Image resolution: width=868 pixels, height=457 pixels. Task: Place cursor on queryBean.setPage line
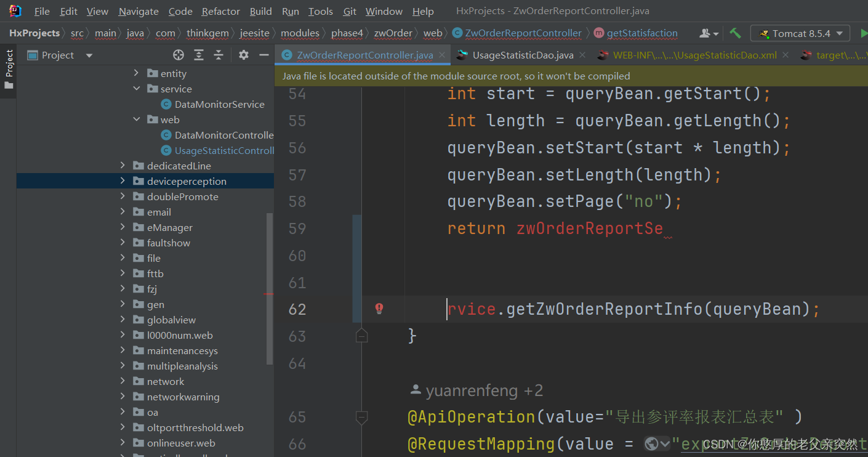(x=565, y=201)
